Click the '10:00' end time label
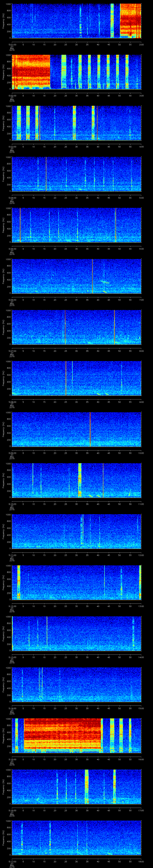Screen dimensions: 153x868 [141, 453]
